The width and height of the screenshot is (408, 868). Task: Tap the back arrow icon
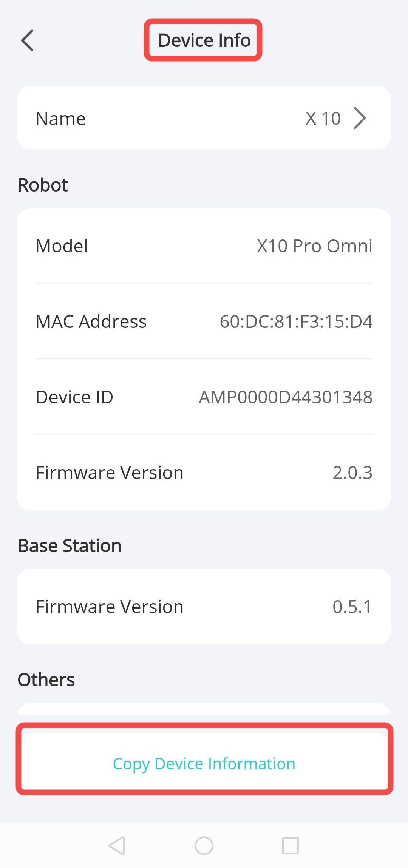pos(28,40)
